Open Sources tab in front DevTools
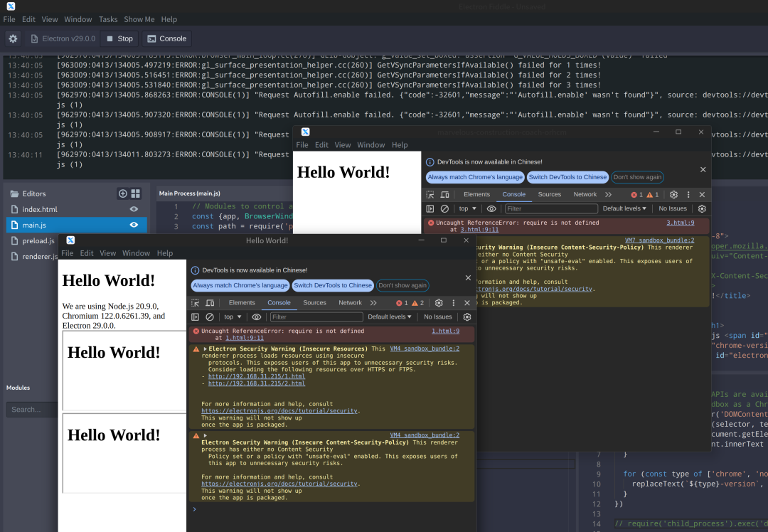 314,303
